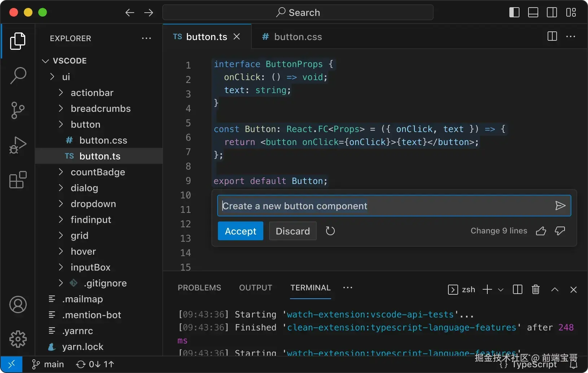The height and width of the screenshot is (373, 588).
Task: Accept the suggested code changes
Action: click(240, 231)
